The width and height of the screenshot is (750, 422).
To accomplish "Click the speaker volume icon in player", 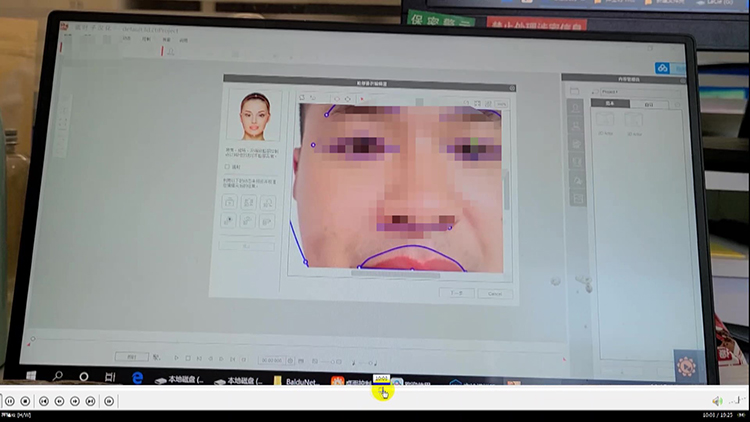I will pos(717,401).
